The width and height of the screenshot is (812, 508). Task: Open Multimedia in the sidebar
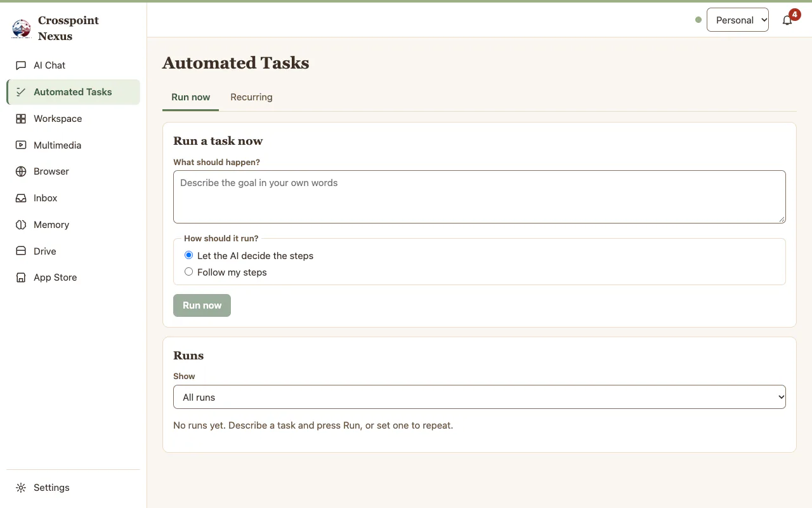coord(73,145)
